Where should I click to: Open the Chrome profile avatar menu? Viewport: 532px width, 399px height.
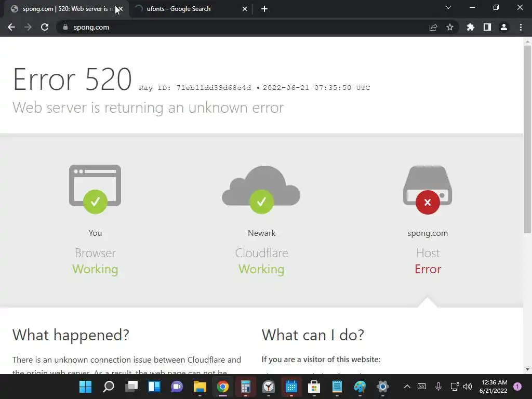(504, 27)
